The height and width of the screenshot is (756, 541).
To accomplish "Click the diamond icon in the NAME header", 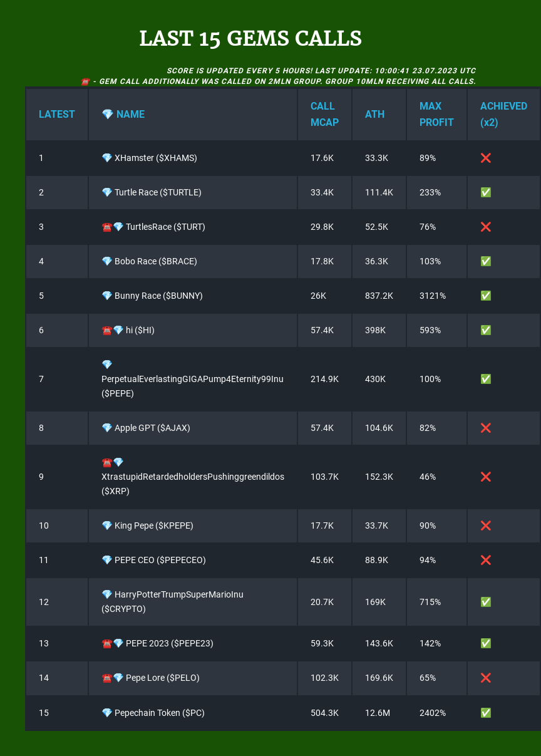I will [108, 114].
